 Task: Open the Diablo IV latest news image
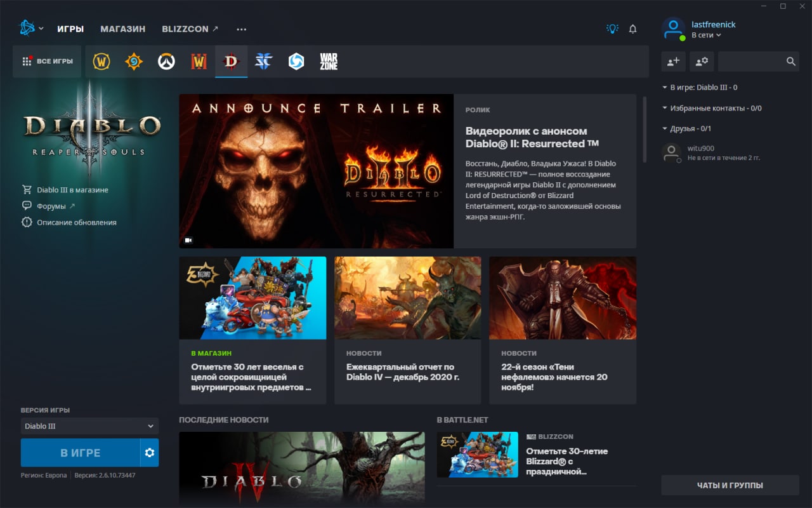[302, 469]
